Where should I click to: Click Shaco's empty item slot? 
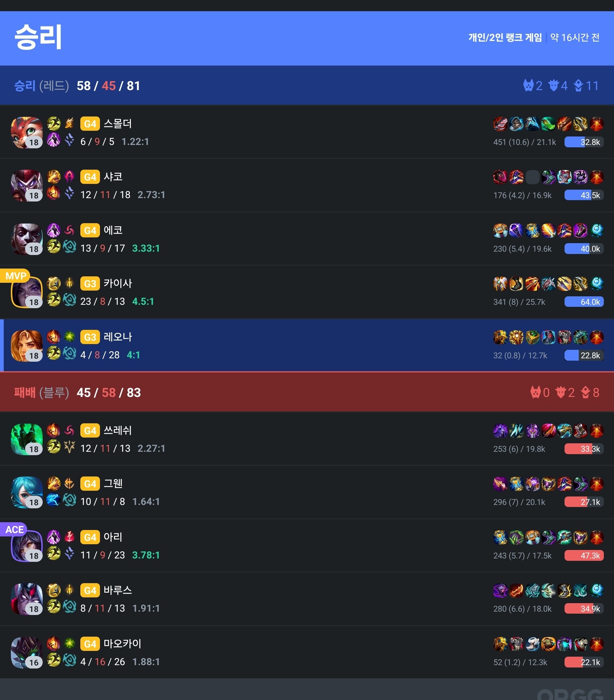pyautogui.click(x=532, y=177)
